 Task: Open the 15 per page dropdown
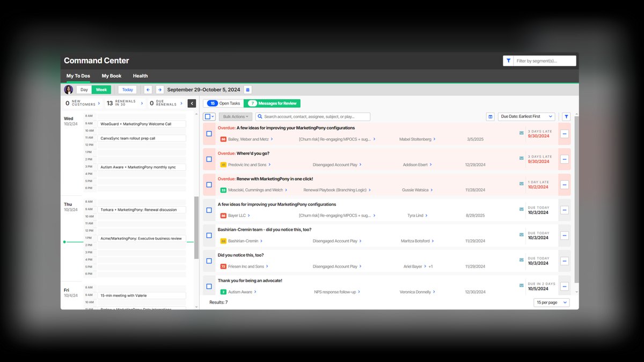[552, 302]
